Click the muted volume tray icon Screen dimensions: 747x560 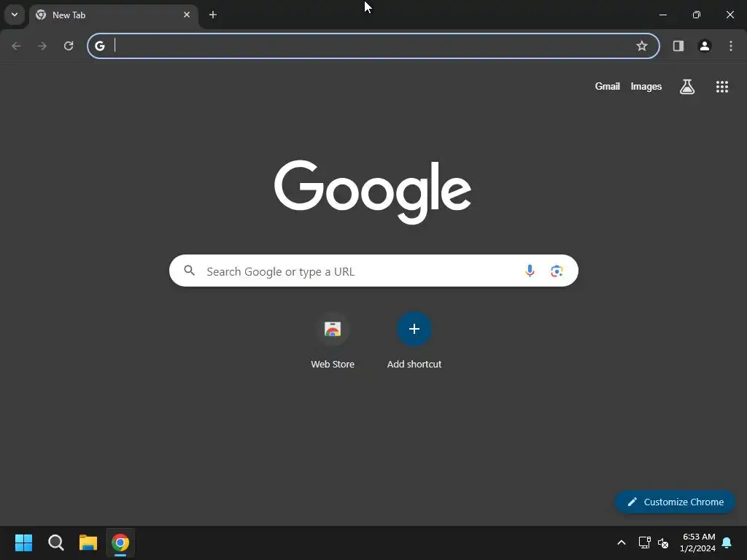[663, 542]
